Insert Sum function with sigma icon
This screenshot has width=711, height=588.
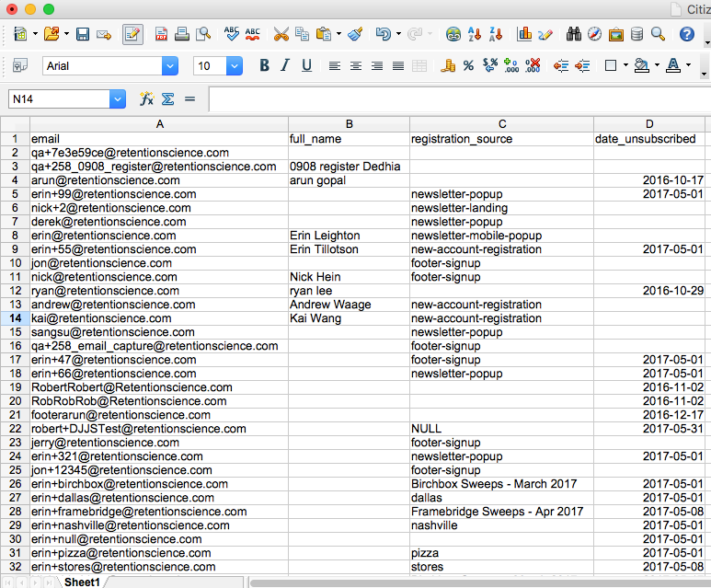click(168, 98)
